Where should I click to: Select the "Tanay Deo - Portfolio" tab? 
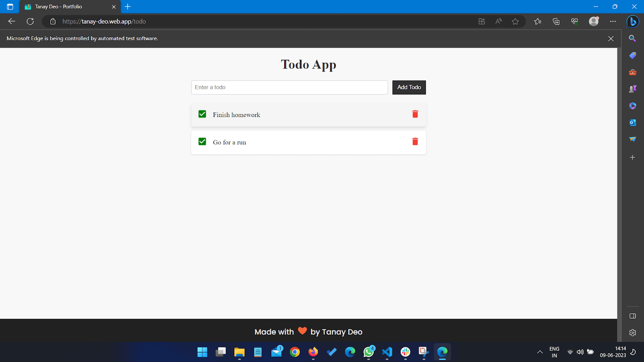click(x=64, y=7)
